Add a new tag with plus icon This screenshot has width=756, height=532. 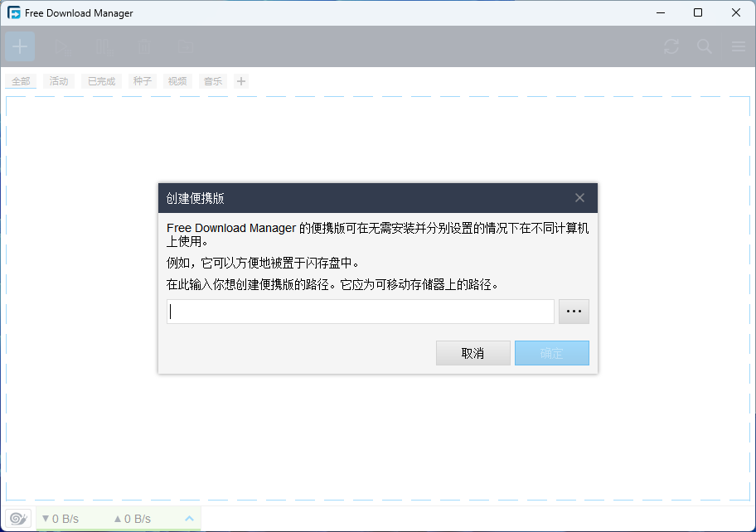(241, 81)
